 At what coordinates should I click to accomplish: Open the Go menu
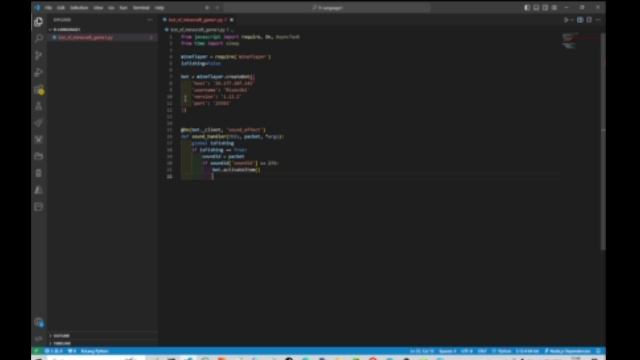tap(111, 8)
